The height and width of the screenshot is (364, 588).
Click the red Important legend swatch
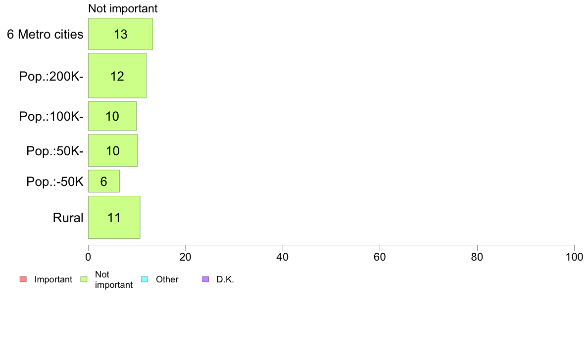23,279
